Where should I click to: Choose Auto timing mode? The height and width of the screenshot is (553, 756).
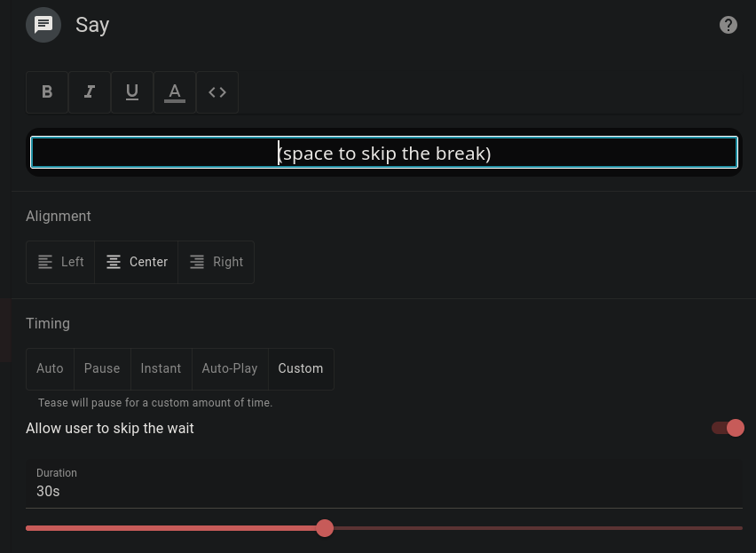point(51,369)
